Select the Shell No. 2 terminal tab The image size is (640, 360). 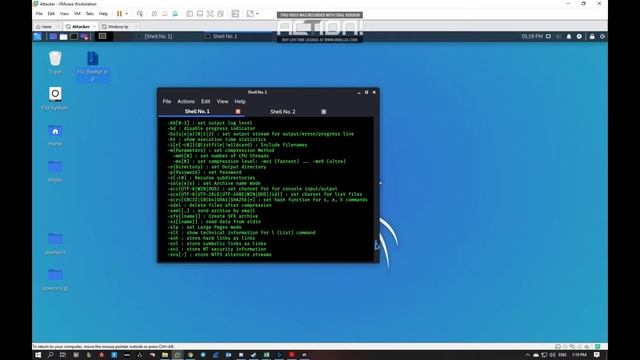pyautogui.click(x=283, y=111)
